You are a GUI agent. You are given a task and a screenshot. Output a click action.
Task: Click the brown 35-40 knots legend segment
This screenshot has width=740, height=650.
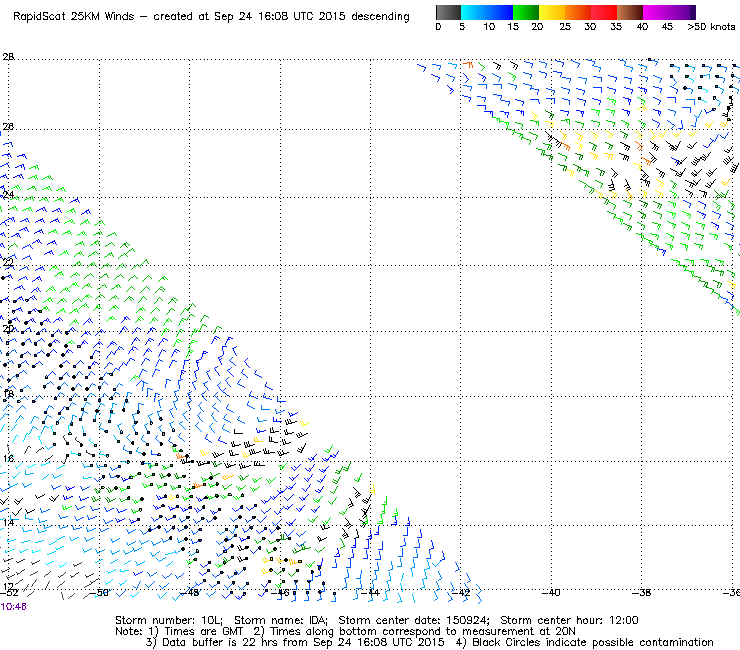coord(630,12)
